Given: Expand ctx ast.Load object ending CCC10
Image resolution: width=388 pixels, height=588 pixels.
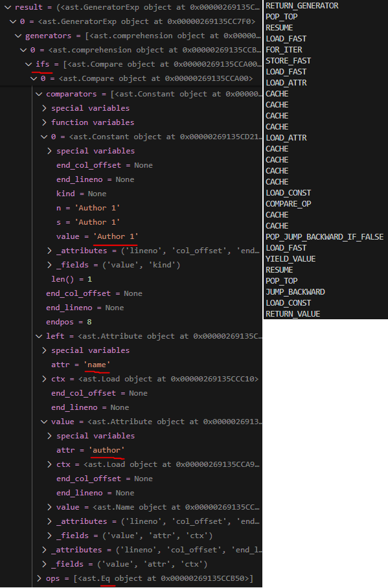Looking at the screenshot, I should 44,379.
